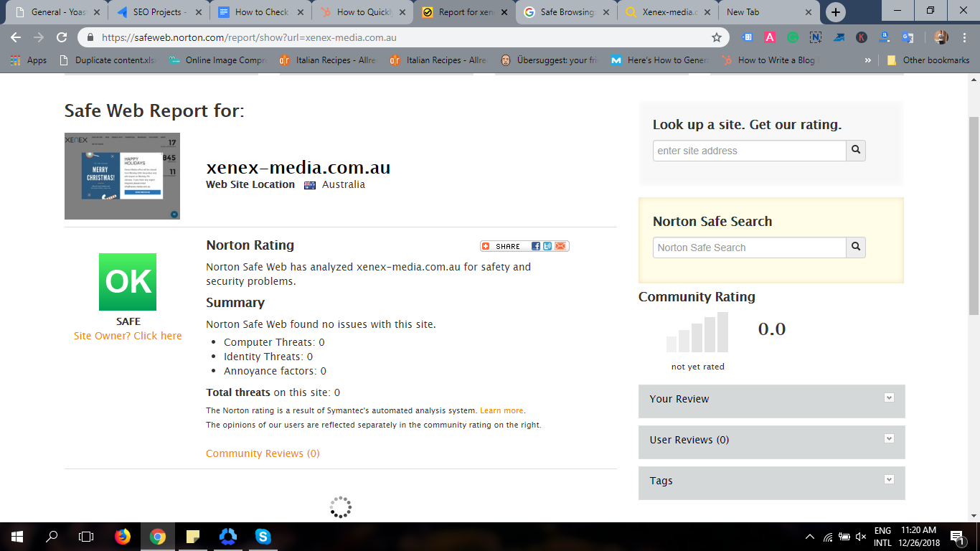Click the xenex-media site thumbnail
980x551 pixels.
click(x=122, y=176)
